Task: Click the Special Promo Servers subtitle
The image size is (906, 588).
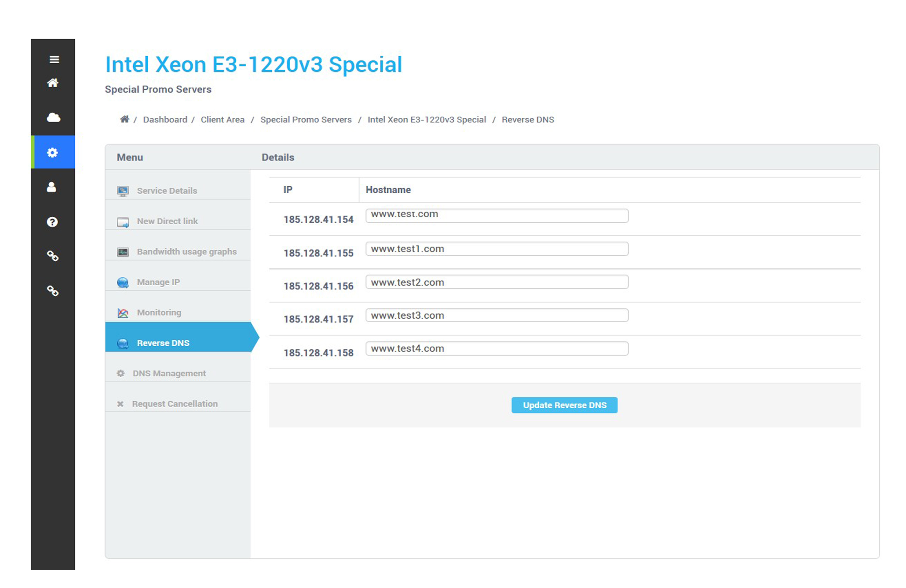Action: tap(158, 89)
